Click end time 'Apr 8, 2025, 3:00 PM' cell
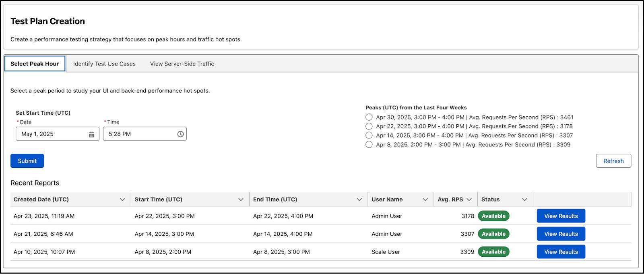This screenshot has width=644, height=274. 281,252
